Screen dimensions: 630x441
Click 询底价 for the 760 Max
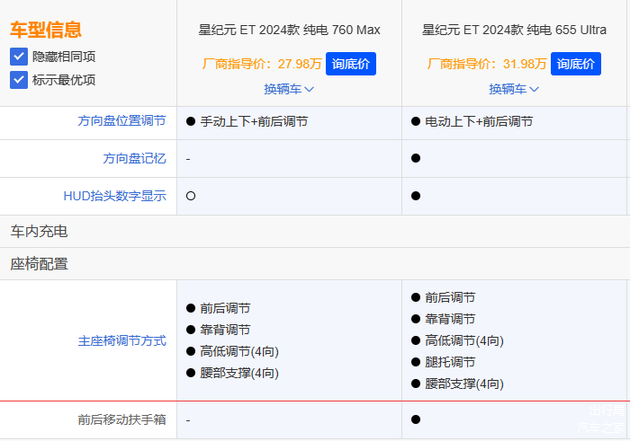point(351,64)
